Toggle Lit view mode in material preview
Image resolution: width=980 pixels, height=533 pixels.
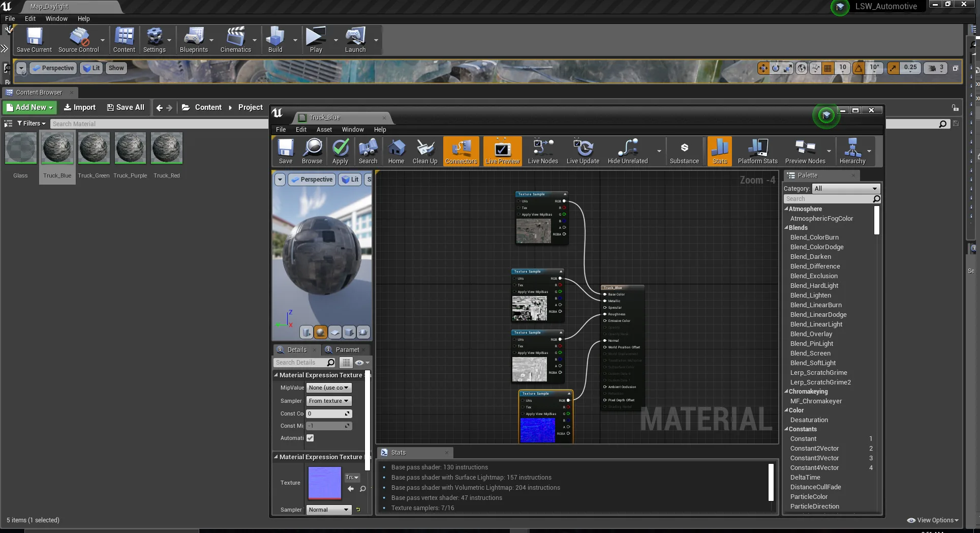point(350,180)
